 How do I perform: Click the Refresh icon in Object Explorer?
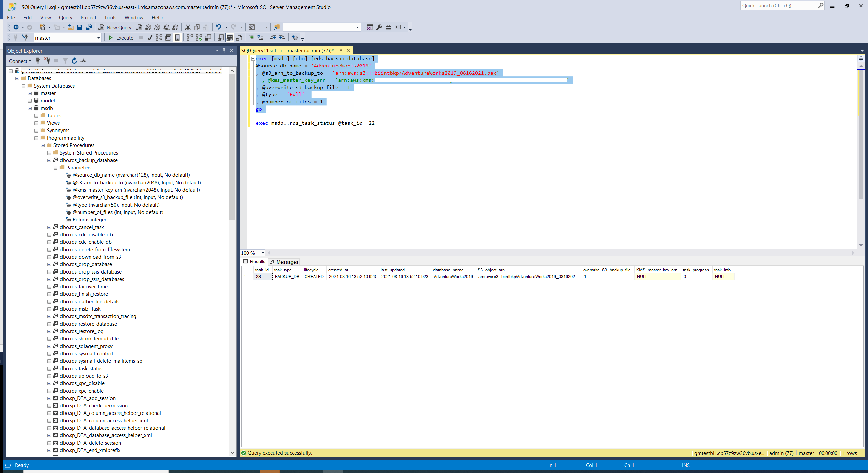pos(74,61)
